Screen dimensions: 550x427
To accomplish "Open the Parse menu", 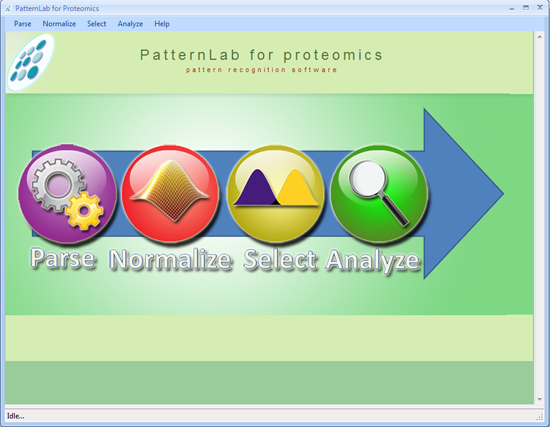I will 22,24.
